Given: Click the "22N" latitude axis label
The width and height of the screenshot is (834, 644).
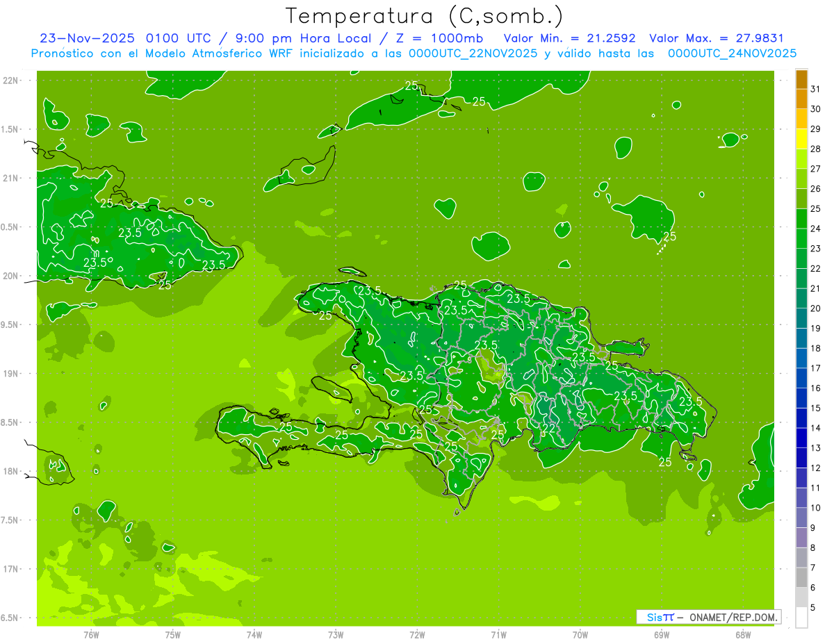Looking at the screenshot, I should [11, 81].
